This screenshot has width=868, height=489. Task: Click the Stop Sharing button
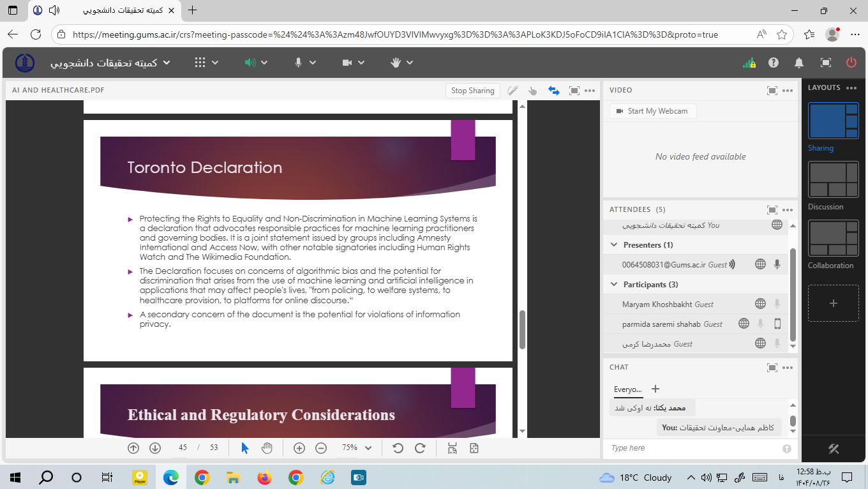[472, 91]
